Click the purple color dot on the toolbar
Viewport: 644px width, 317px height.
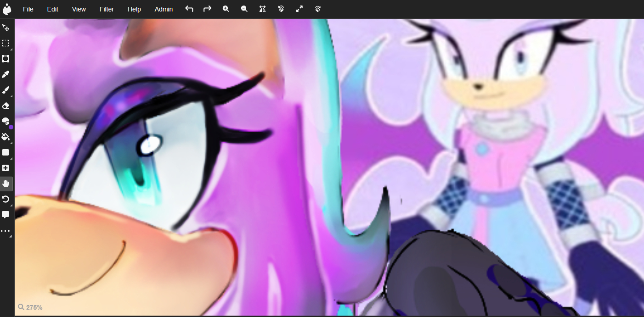pos(11,127)
